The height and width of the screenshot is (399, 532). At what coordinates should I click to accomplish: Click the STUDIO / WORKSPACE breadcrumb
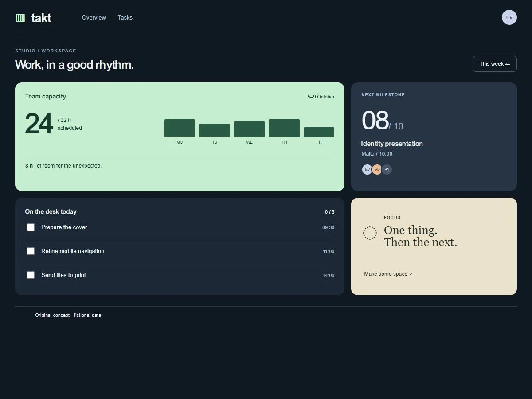pos(46,51)
